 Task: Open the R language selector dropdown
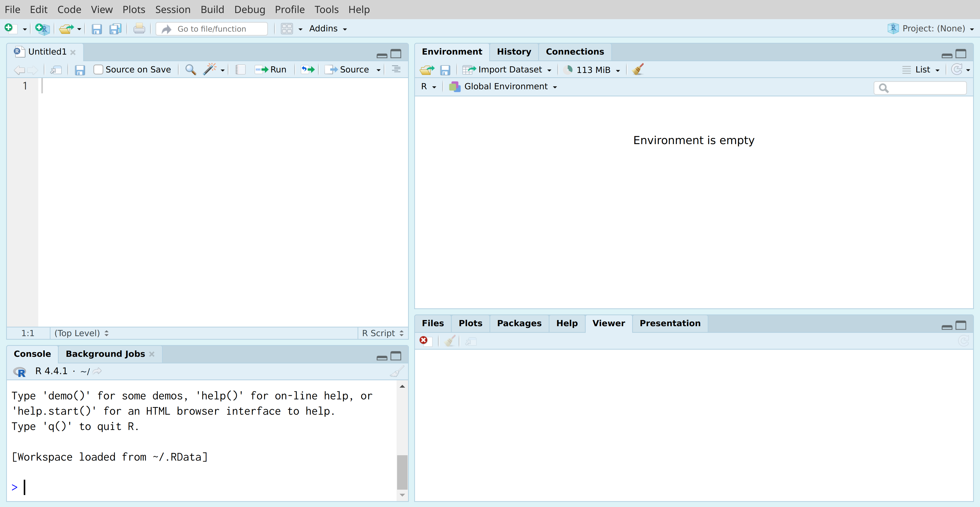pyautogui.click(x=428, y=87)
